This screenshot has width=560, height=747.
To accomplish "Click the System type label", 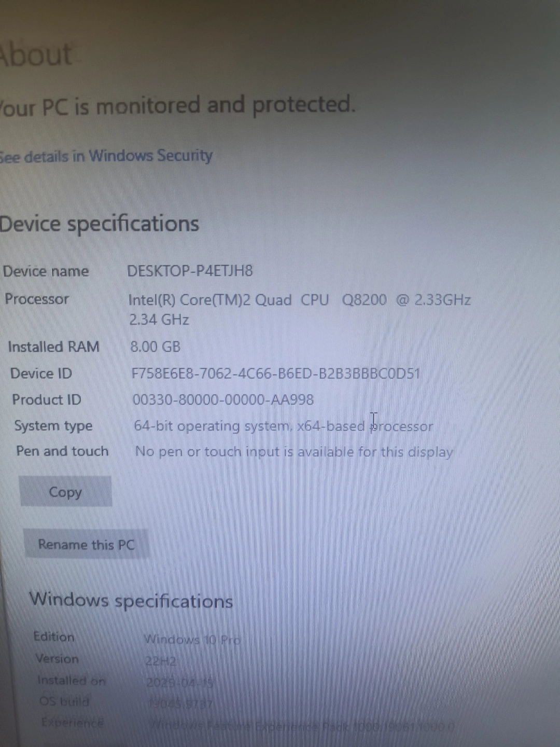I will pyautogui.click(x=53, y=426).
